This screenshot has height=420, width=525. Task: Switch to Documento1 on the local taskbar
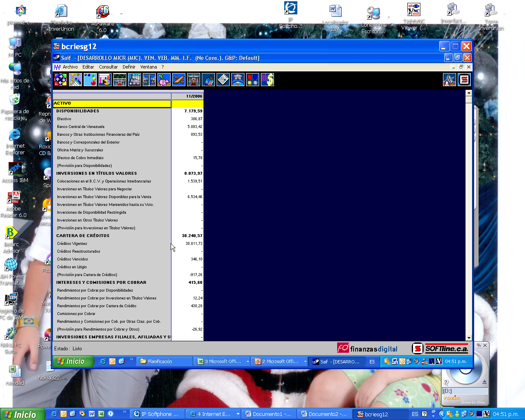point(269,414)
